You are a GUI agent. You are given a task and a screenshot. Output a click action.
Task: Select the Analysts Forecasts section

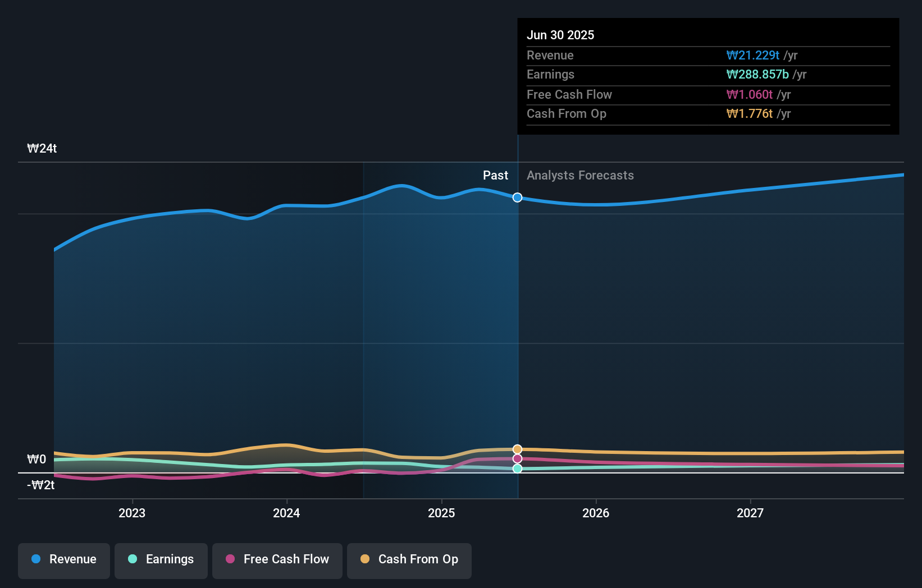(580, 175)
